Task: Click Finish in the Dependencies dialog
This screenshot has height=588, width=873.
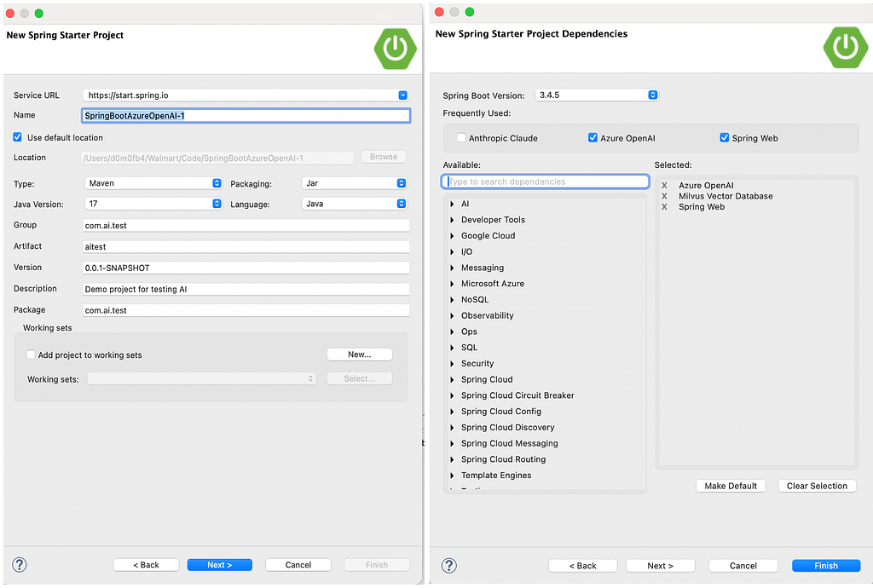Action: [x=825, y=566]
